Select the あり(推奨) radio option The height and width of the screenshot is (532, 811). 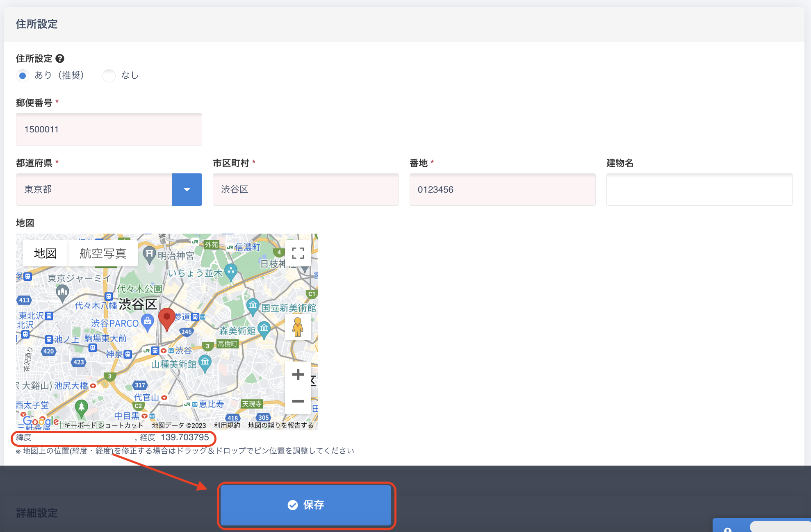(x=23, y=76)
